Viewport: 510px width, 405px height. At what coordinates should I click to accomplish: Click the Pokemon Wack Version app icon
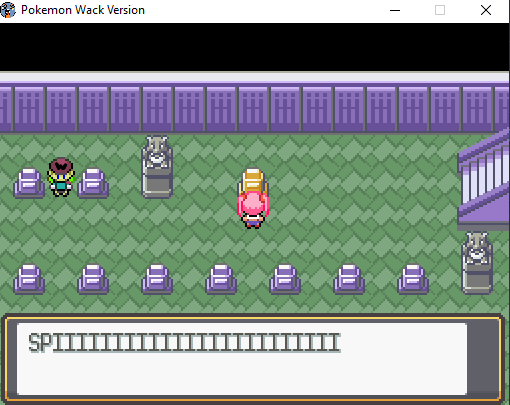pos(8,10)
